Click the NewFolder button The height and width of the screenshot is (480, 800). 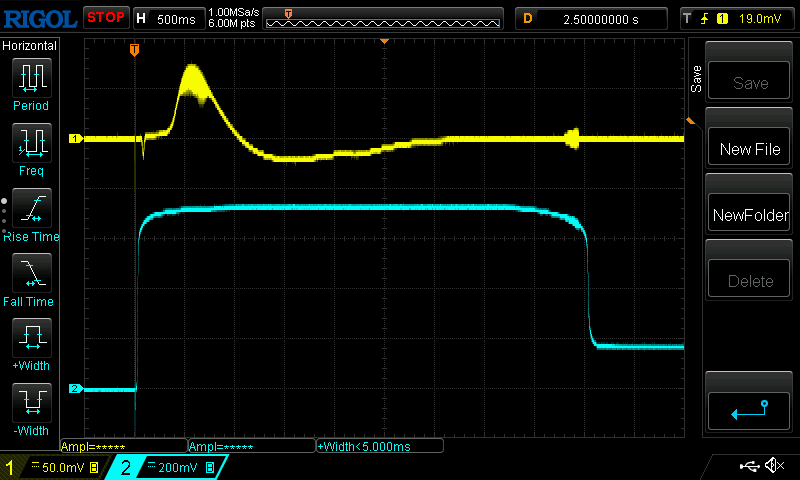[749, 213]
